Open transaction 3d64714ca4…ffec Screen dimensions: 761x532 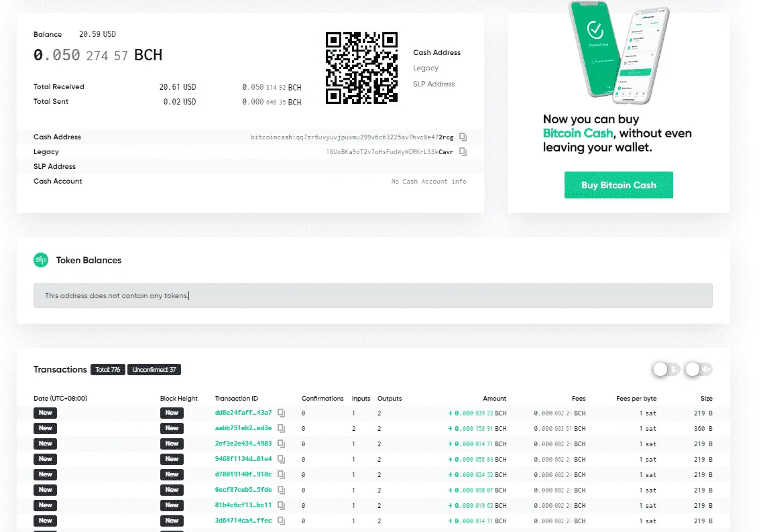243,521
